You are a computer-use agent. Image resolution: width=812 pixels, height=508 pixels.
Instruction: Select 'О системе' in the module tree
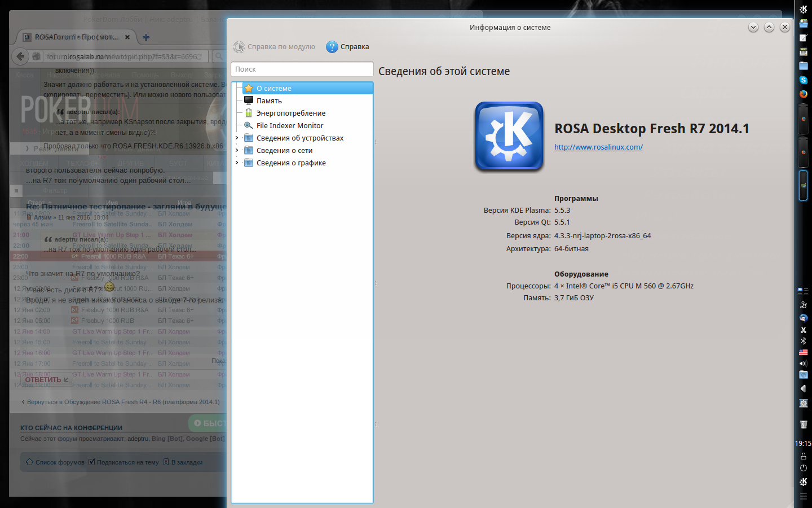[x=308, y=88]
